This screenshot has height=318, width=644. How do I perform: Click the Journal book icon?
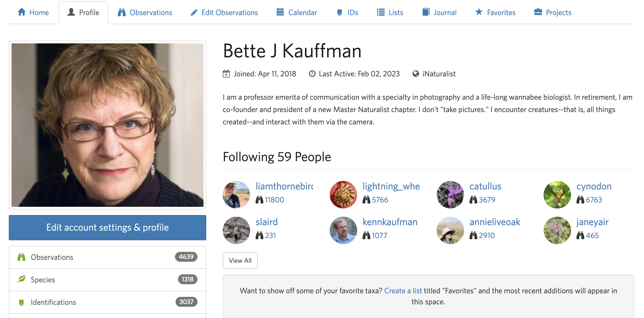pos(426,12)
